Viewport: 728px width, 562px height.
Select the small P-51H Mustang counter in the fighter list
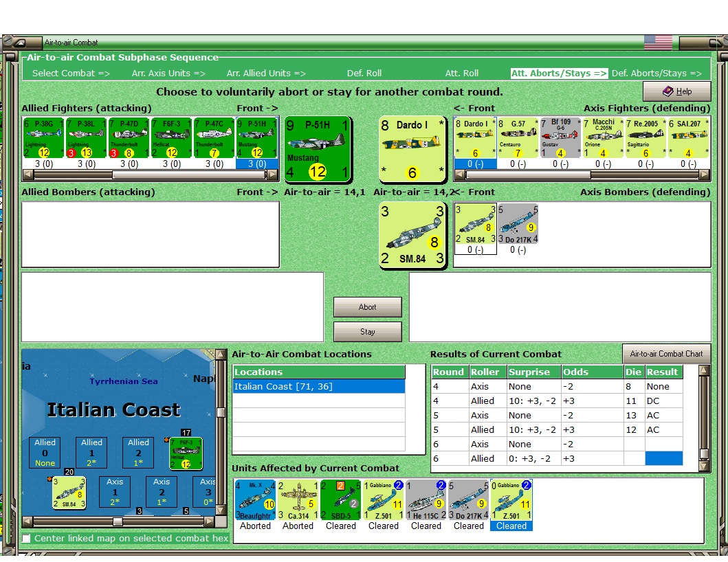click(257, 138)
